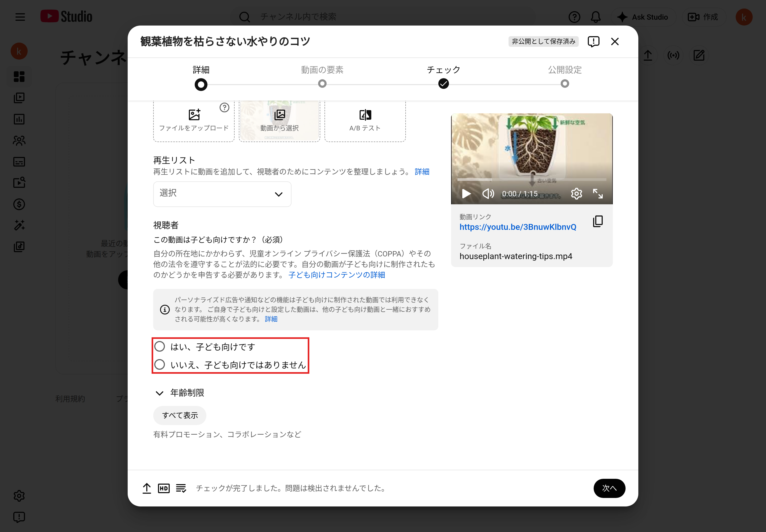The image size is (766, 532).
Task: Click 次へ button
Action: pos(609,488)
